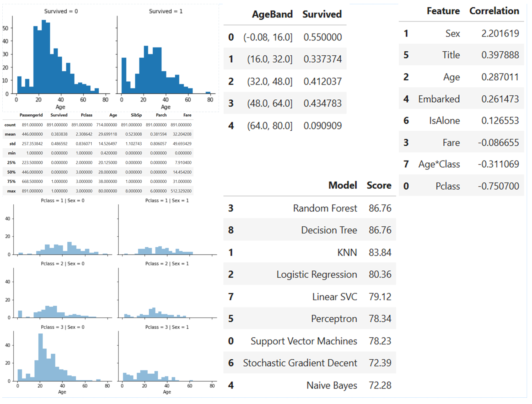Screen dimensions: 532x404
Task: Select the Linear SVC model name
Action: (x=335, y=297)
